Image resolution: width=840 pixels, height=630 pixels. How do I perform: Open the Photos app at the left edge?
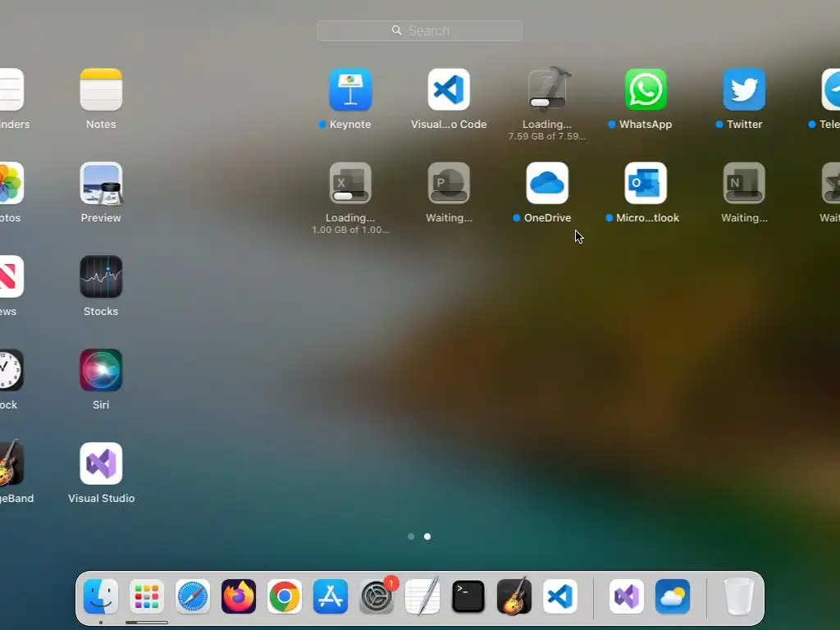click(11, 183)
